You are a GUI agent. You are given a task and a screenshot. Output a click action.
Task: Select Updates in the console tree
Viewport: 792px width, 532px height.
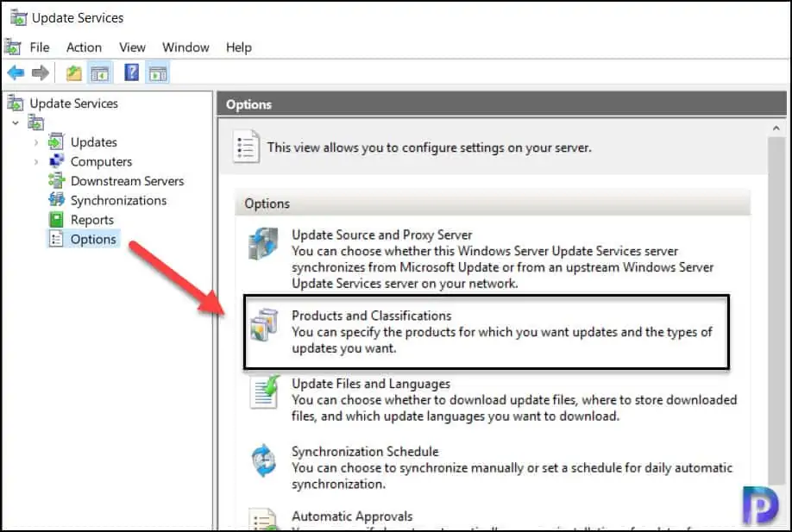click(94, 142)
